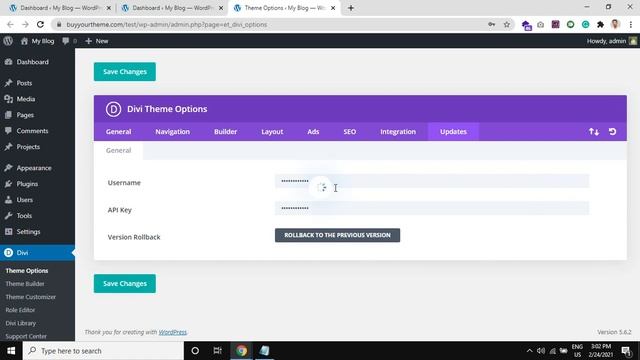Click the + New admin bar item

(97, 41)
